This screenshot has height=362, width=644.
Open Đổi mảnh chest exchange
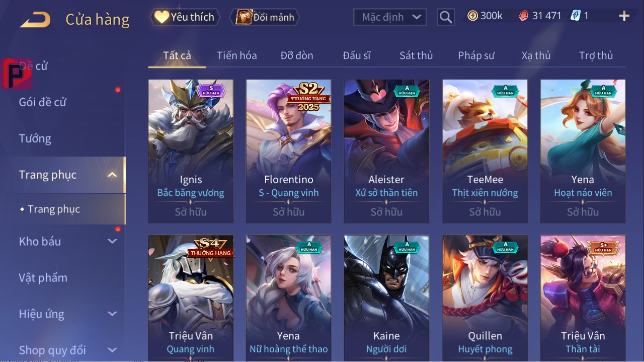(265, 17)
